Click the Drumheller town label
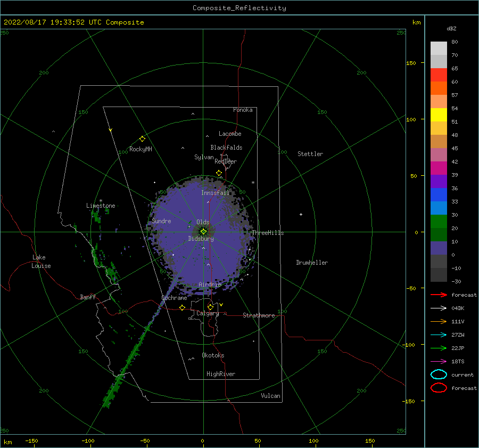 312,263
